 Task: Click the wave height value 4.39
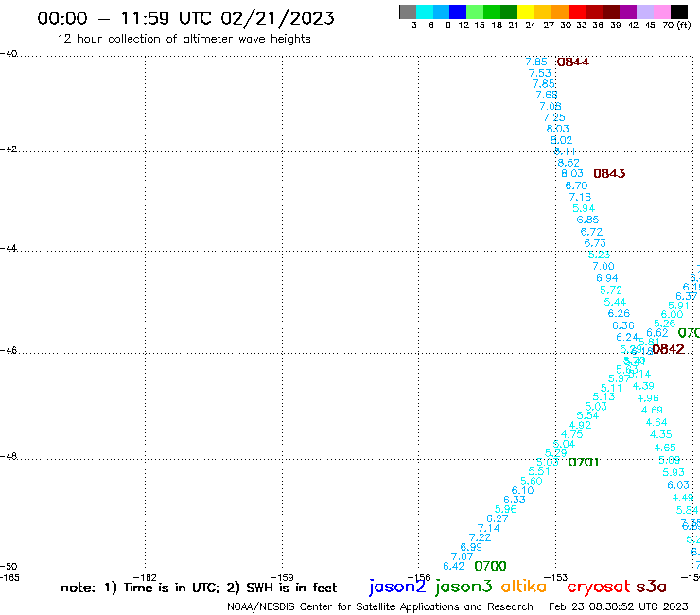pyautogui.click(x=643, y=386)
